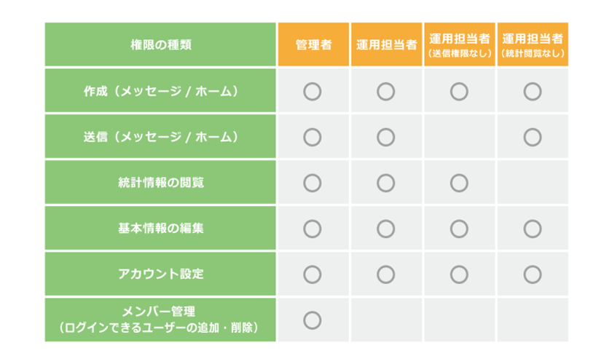Click 管理者 circle in 送信 row
The height and width of the screenshot is (364, 612).
pyautogui.click(x=313, y=138)
